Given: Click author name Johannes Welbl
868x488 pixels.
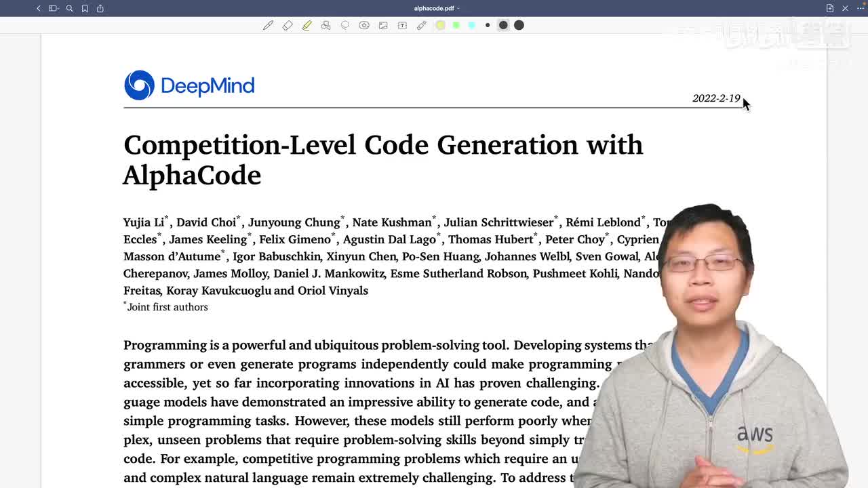Looking at the screenshot, I should point(528,256).
